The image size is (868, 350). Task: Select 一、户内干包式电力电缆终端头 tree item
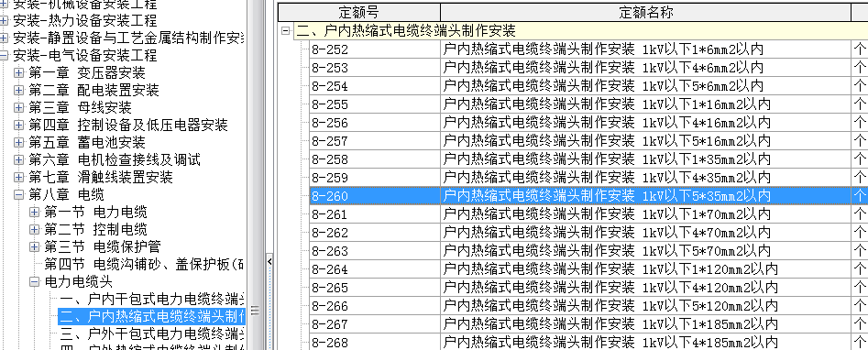151,299
